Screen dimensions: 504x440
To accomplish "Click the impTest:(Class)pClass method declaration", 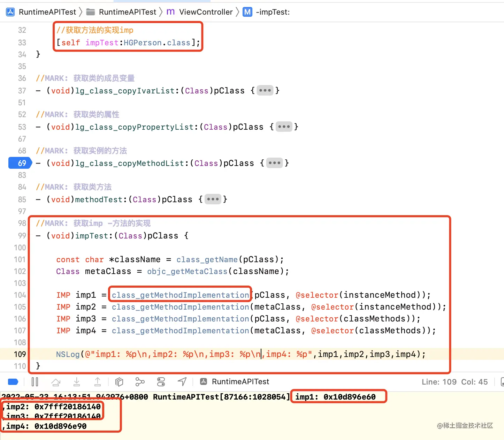I will pyautogui.click(x=112, y=236).
